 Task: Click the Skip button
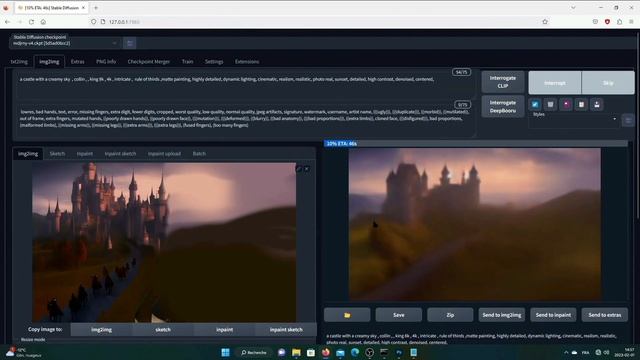click(608, 83)
